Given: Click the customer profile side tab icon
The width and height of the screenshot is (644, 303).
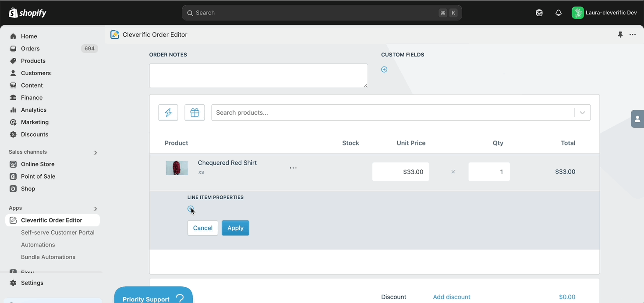Looking at the screenshot, I should (x=637, y=119).
